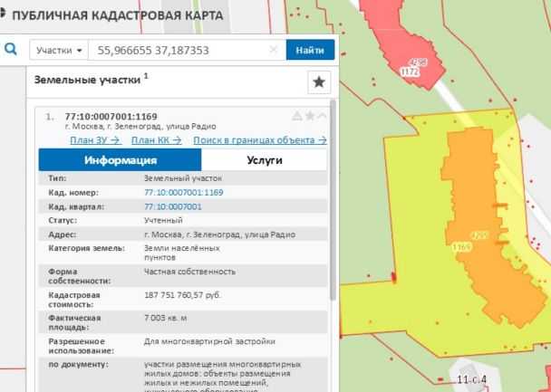551x392 pixels.
Task: Switch to the Услуги tab
Action: pos(265,160)
